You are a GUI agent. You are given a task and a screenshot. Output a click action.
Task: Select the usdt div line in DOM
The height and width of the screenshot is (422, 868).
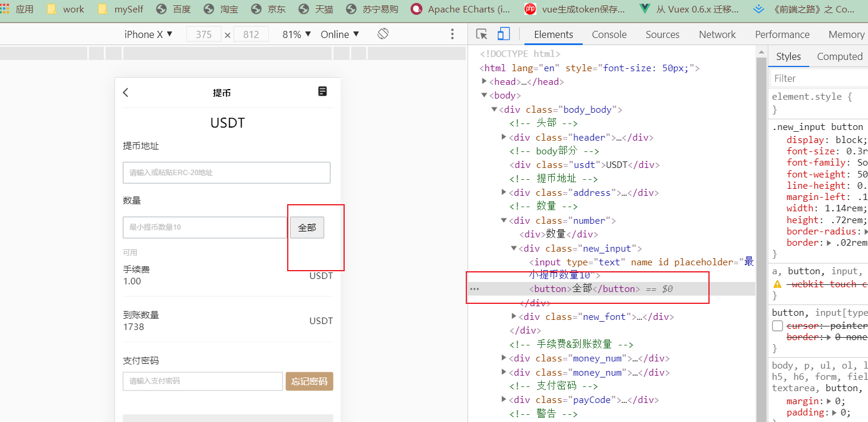[x=584, y=165]
